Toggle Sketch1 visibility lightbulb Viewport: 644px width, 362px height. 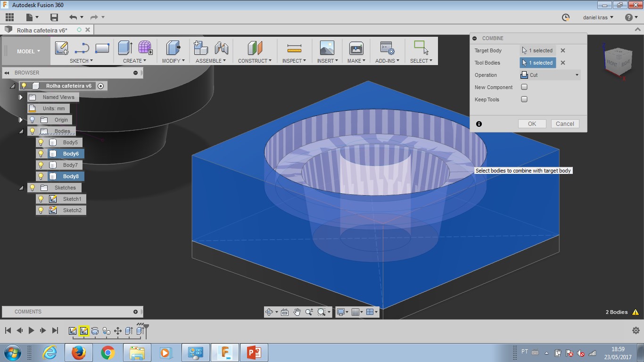coord(41,199)
